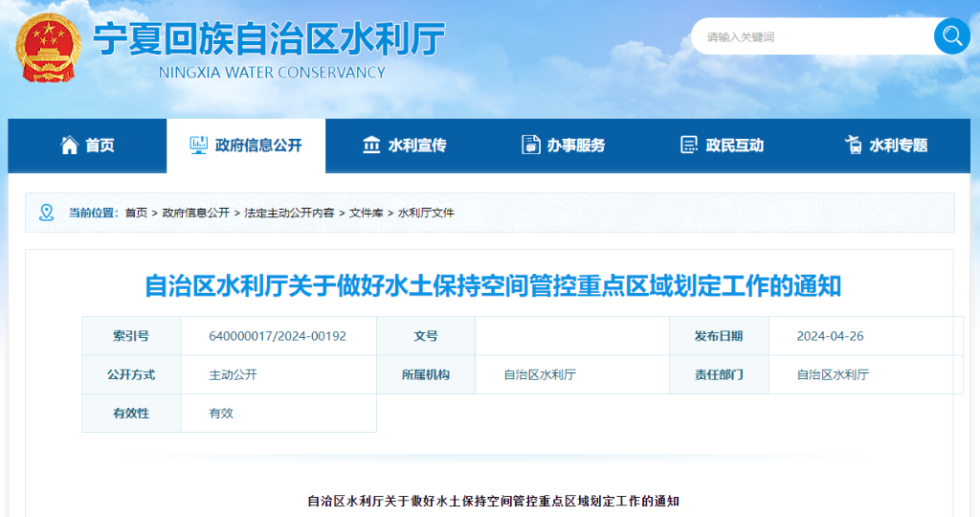Select the date 2024-04-26
Screen dimensions: 980x517
[x=830, y=336]
